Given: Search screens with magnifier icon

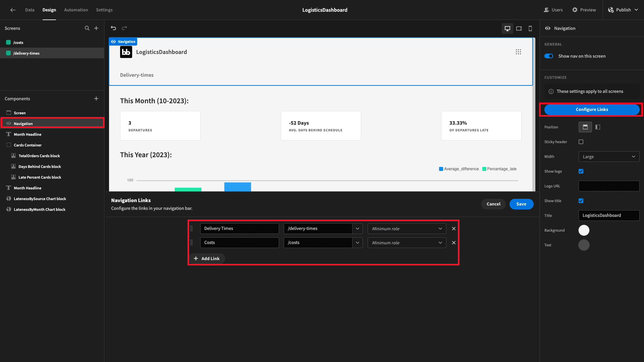Looking at the screenshot, I should (87, 28).
